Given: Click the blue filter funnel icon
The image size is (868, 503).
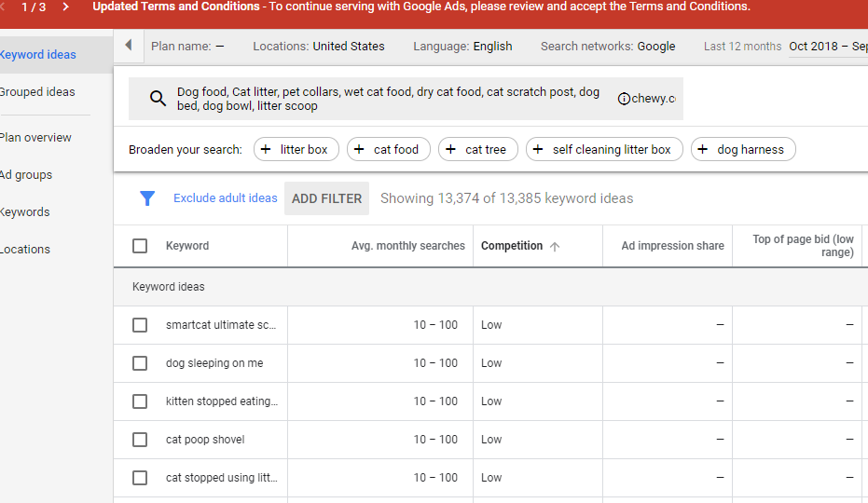Looking at the screenshot, I should pos(147,198).
